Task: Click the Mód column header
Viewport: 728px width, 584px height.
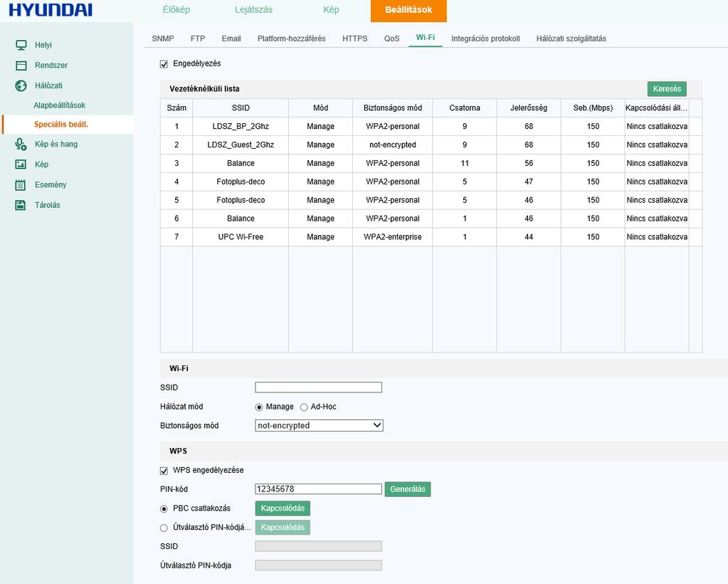Action: click(320, 108)
